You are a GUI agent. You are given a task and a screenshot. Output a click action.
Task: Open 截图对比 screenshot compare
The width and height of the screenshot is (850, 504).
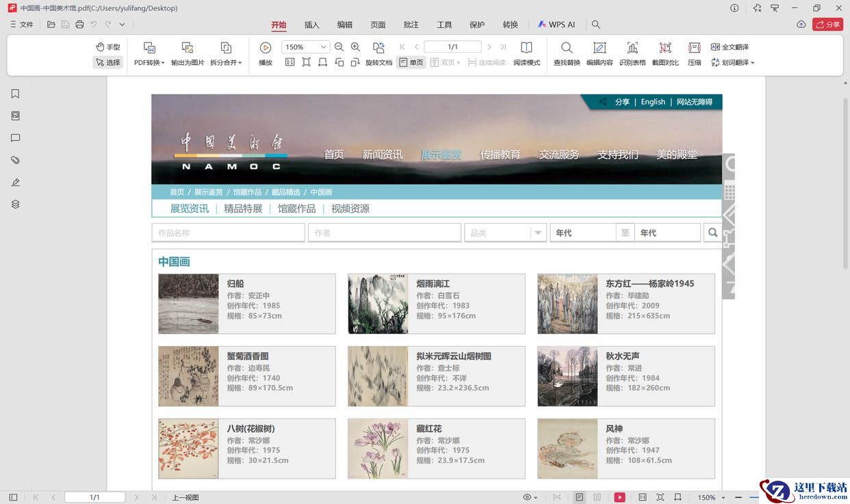pos(665,54)
